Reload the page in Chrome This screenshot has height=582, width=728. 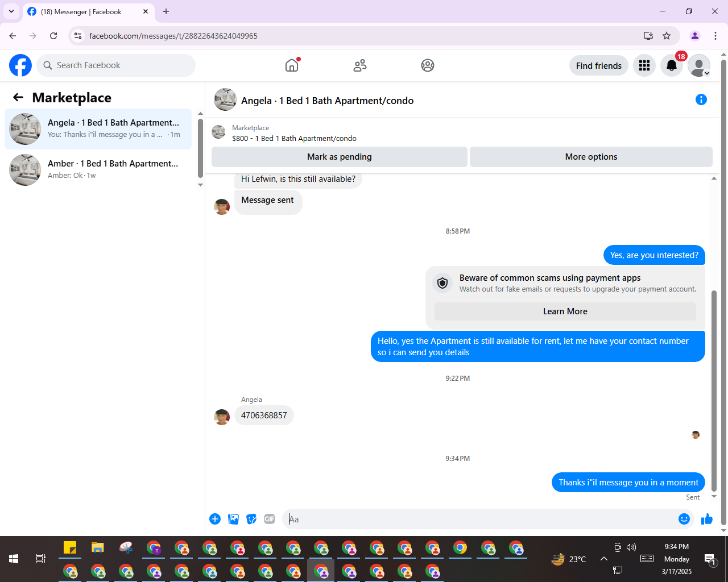[53, 36]
